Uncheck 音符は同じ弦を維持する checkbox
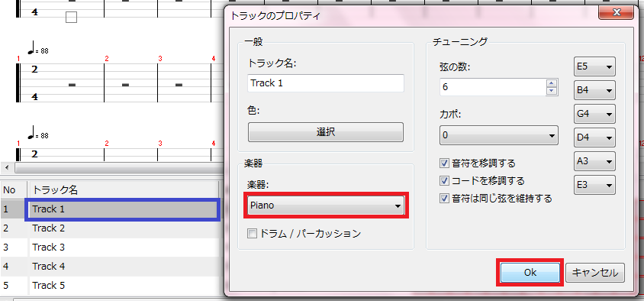 coord(444,199)
